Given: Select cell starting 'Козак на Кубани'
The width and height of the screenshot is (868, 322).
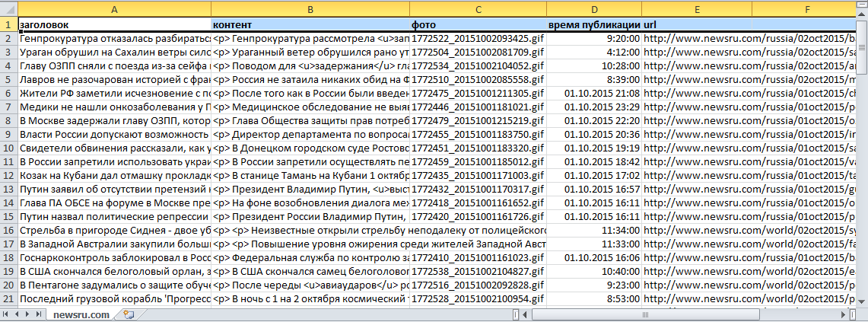Looking at the screenshot, I should point(115,176).
